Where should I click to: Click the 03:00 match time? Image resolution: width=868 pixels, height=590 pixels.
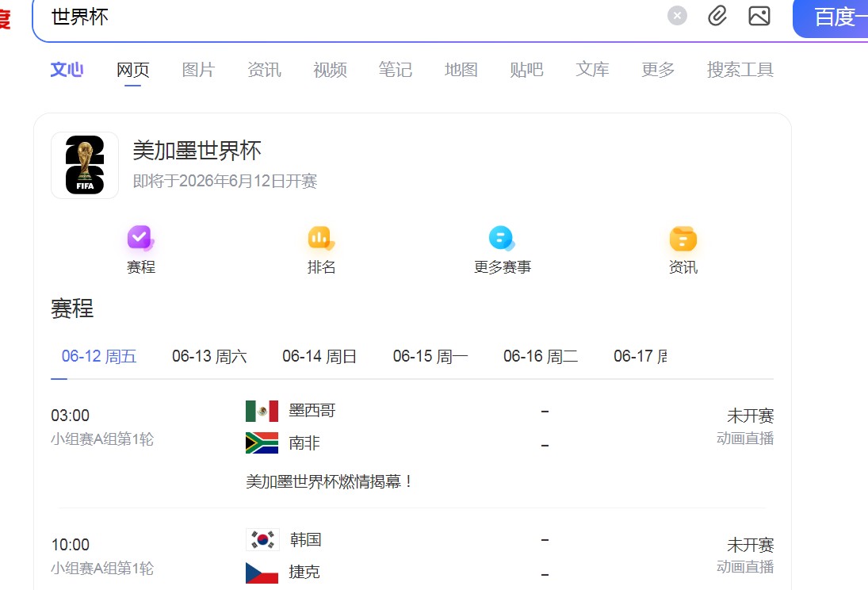(71, 416)
